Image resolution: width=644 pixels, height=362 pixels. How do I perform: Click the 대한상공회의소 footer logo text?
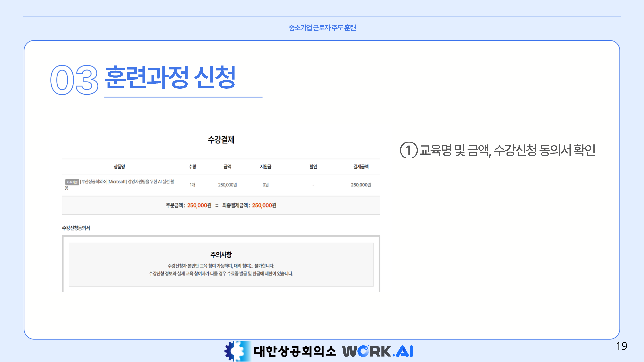(x=295, y=351)
